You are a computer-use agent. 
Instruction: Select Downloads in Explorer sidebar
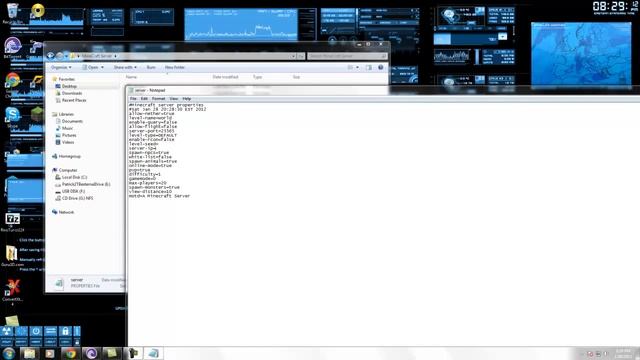[72, 93]
